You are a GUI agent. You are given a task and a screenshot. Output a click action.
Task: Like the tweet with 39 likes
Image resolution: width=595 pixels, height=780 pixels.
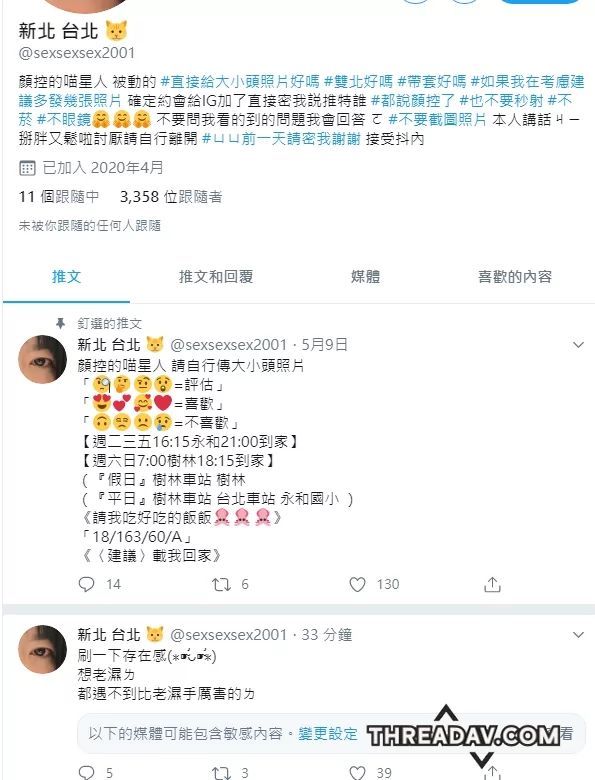point(357,773)
